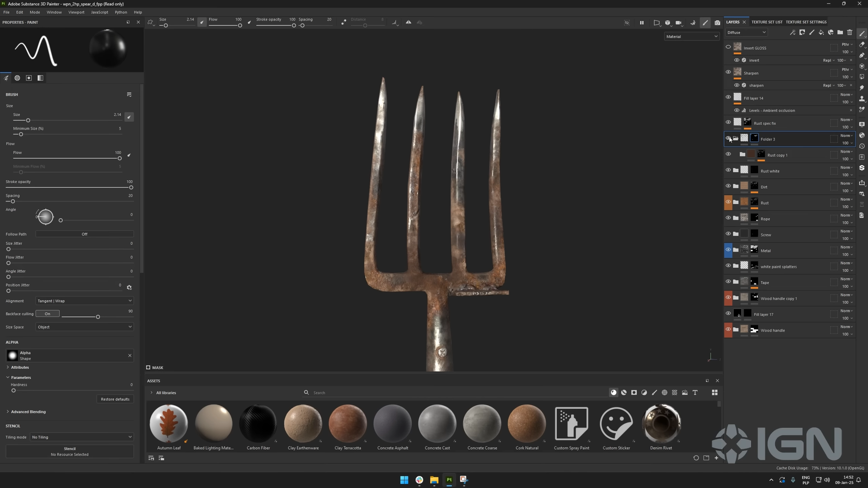This screenshot has width=868, height=488.
Task: Open Stencil Tiling mode dropdown
Action: [82, 437]
